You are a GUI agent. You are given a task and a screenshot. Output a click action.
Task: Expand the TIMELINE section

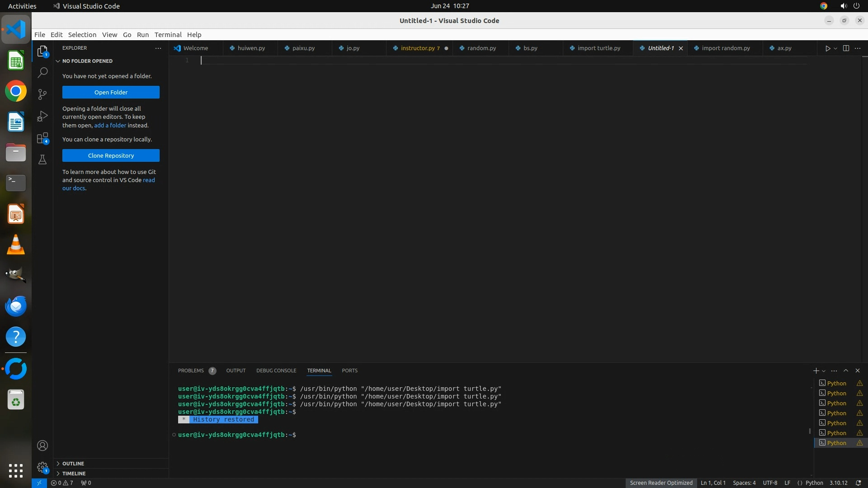click(74, 474)
